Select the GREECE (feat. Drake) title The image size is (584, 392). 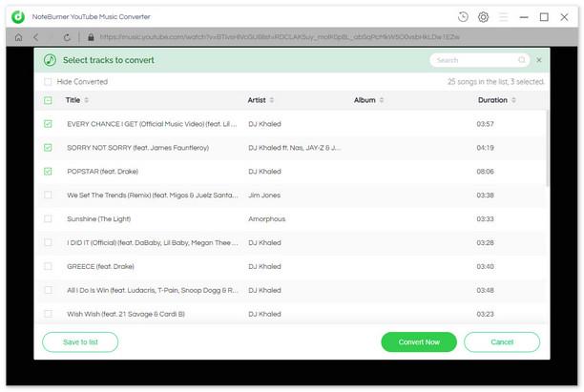pyautogui.click(x=100, y=266)
